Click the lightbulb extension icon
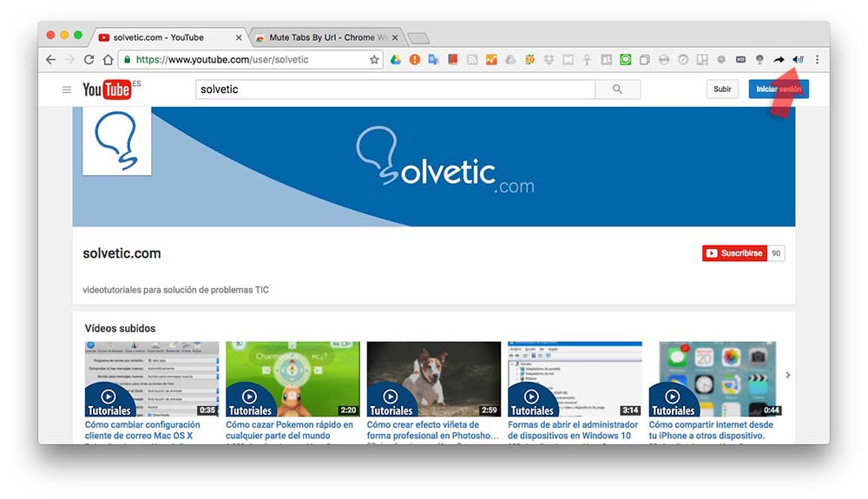Screen dimensions: 868x499 pyautogui.click(x=759, y=60)
